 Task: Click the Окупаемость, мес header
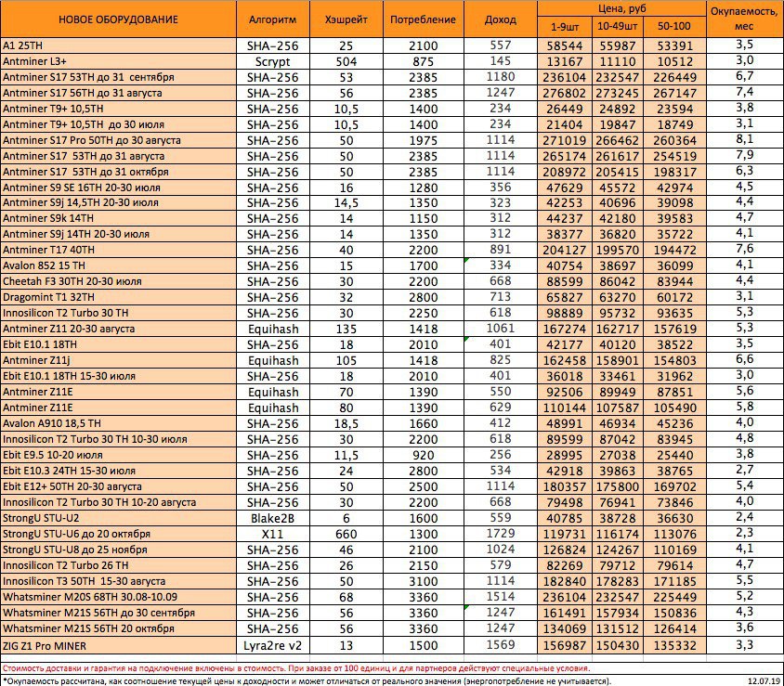pos(744,19)
